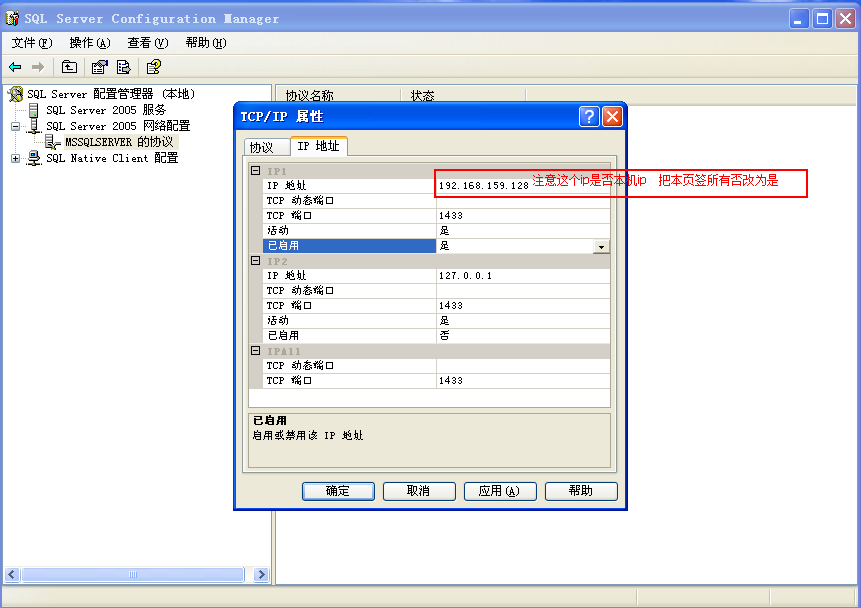
Task: Click the SQL Server 2005 网络配置 icon
Action: (34, 126)
